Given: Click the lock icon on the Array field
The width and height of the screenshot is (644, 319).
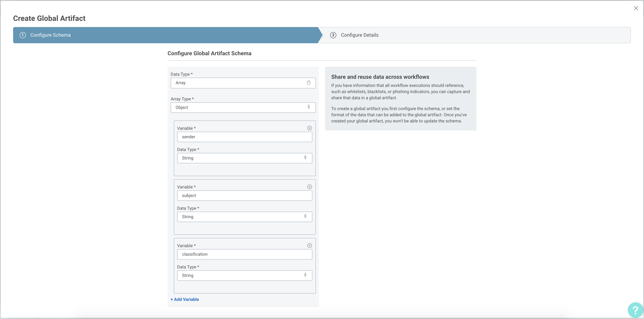Looking at the screenshot, I should [x=309, y=83].
